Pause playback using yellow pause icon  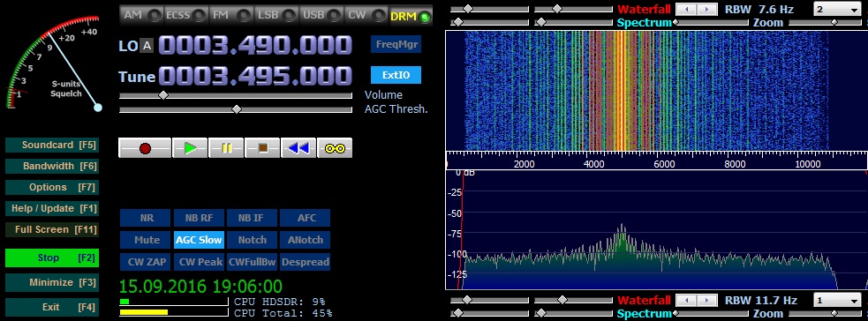(226, 148)
